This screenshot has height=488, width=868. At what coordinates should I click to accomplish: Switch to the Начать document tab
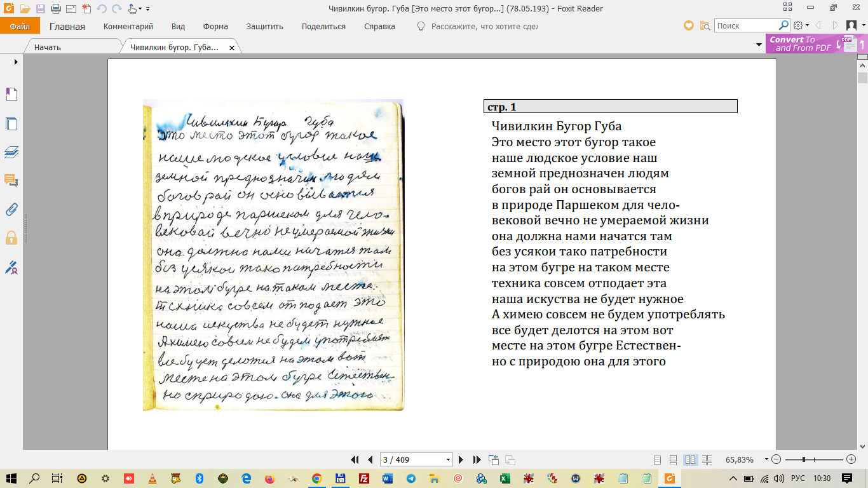point(48,48)
